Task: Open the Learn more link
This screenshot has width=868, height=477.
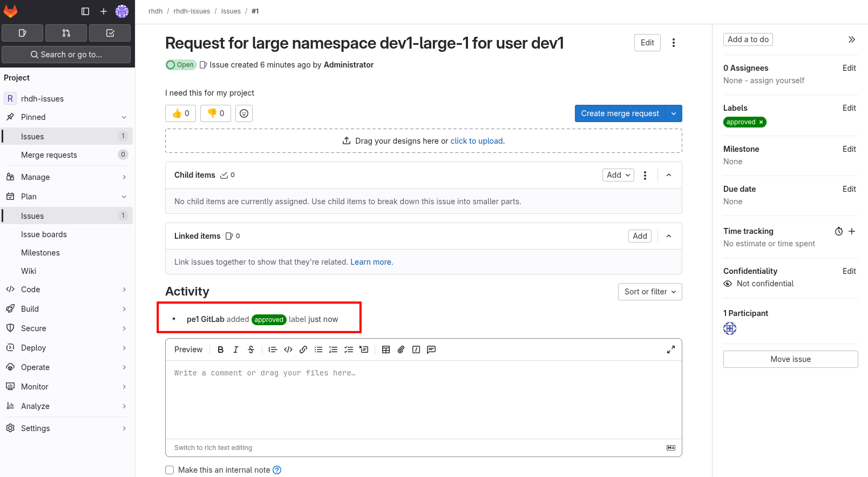Action: pos(371,262)
